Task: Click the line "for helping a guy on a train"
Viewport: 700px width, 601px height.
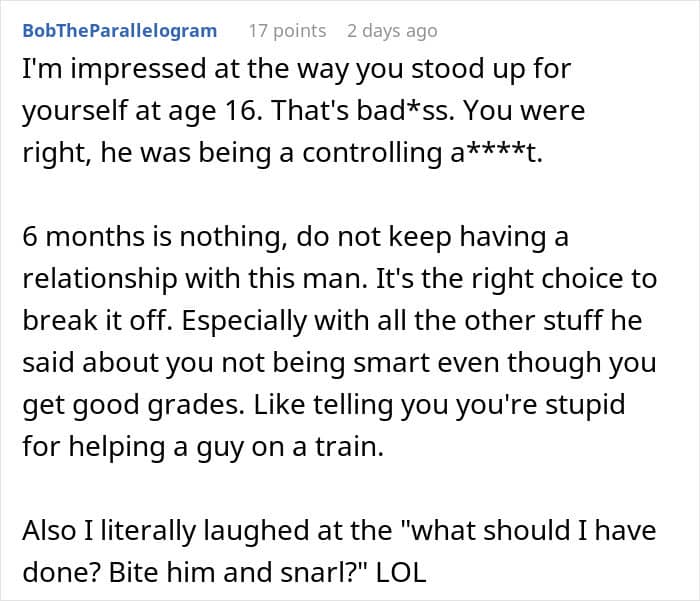Action: pyautogui.click(x=203, y=447)
